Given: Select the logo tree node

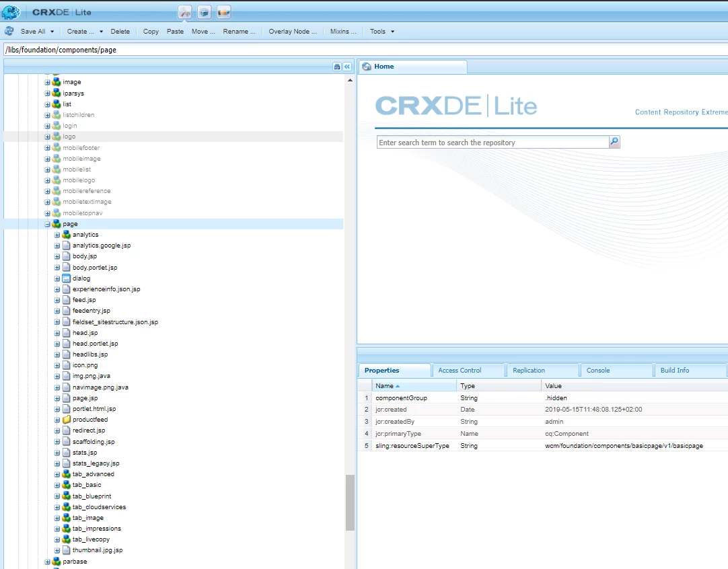Looking at the screenshot, I should point(69,137).
